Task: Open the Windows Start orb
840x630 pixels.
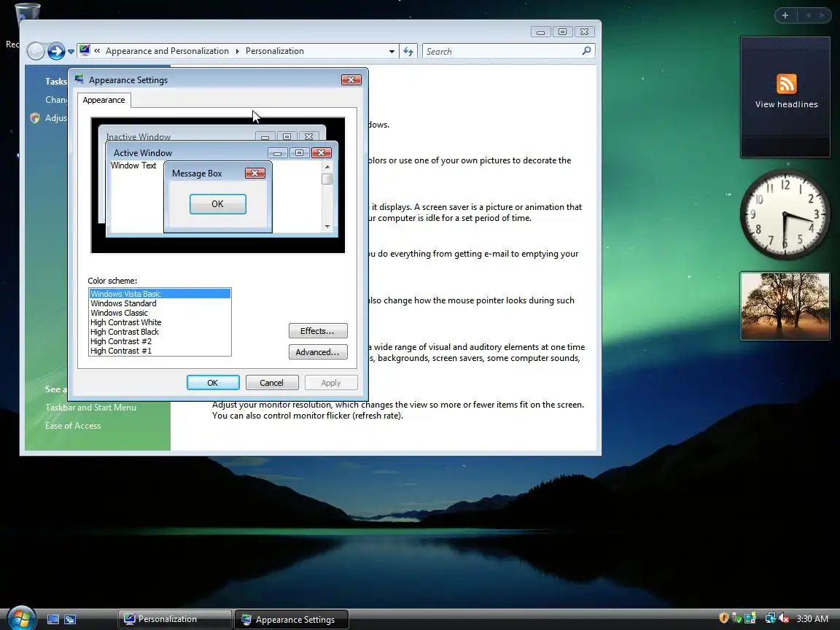Action: pyautogui.click(x=21, y=619)
